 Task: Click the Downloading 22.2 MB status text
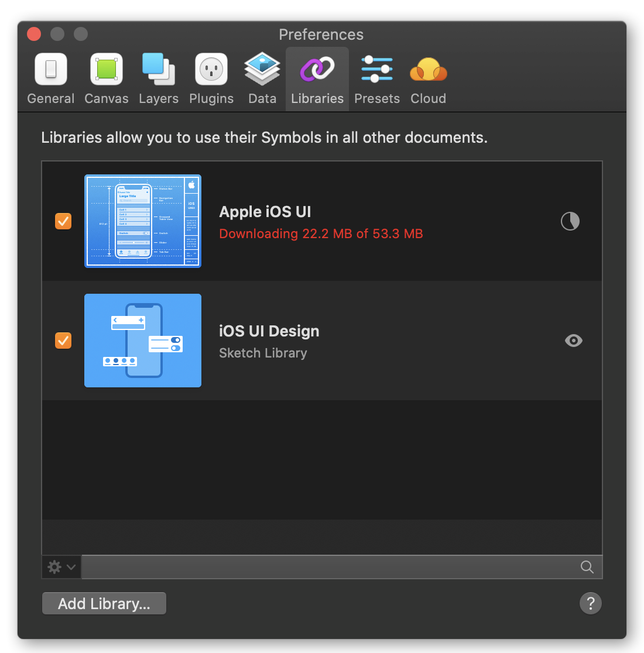point(321,233)
